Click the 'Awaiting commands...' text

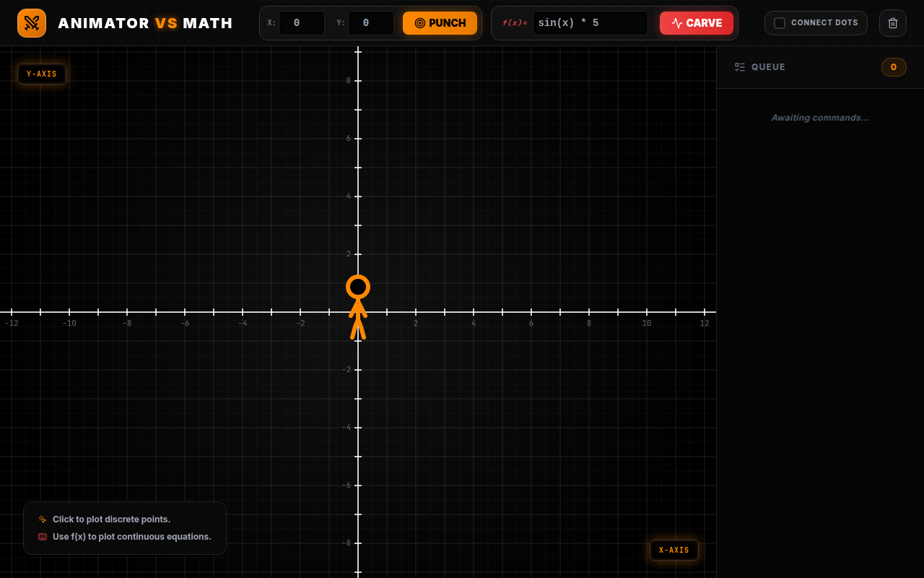pyautogui.click(x=820, y=118)
